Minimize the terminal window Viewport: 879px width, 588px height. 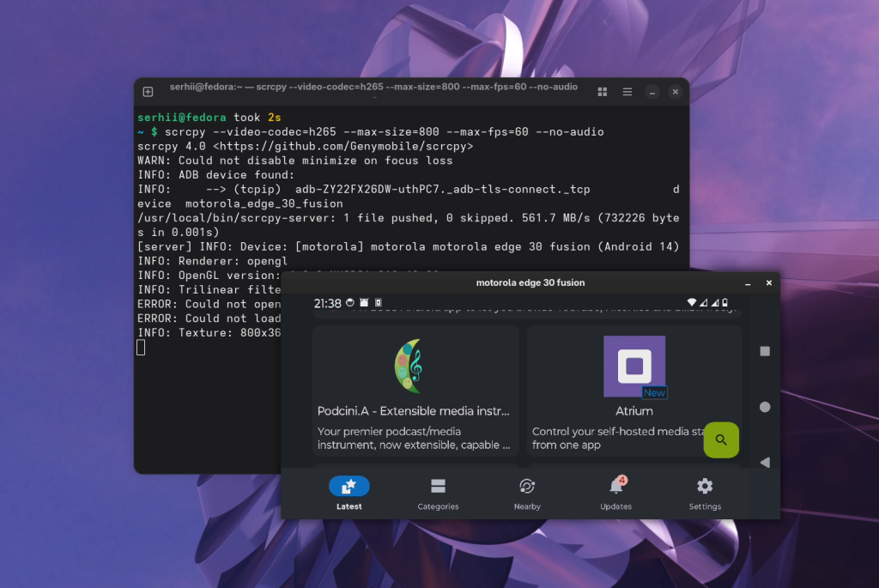coord(652,92)
